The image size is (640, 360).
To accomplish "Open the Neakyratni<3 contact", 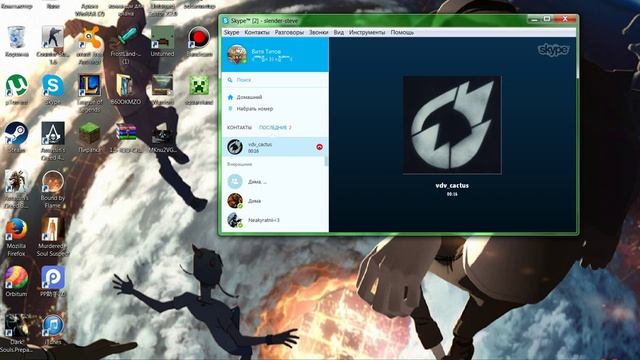I will tap(274, 220).
